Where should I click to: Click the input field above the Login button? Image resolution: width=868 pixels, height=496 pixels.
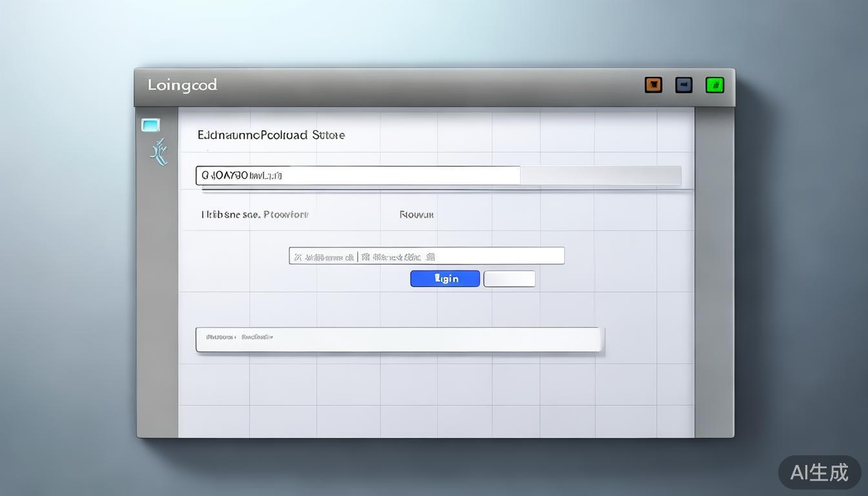[491, 256]
